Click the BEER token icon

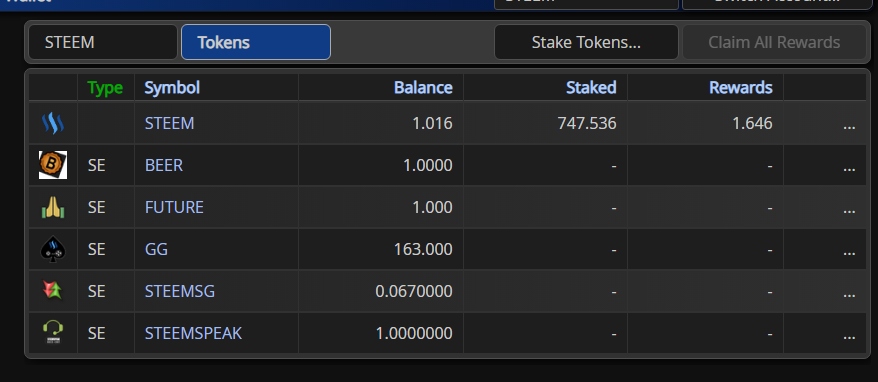(53, 165)
